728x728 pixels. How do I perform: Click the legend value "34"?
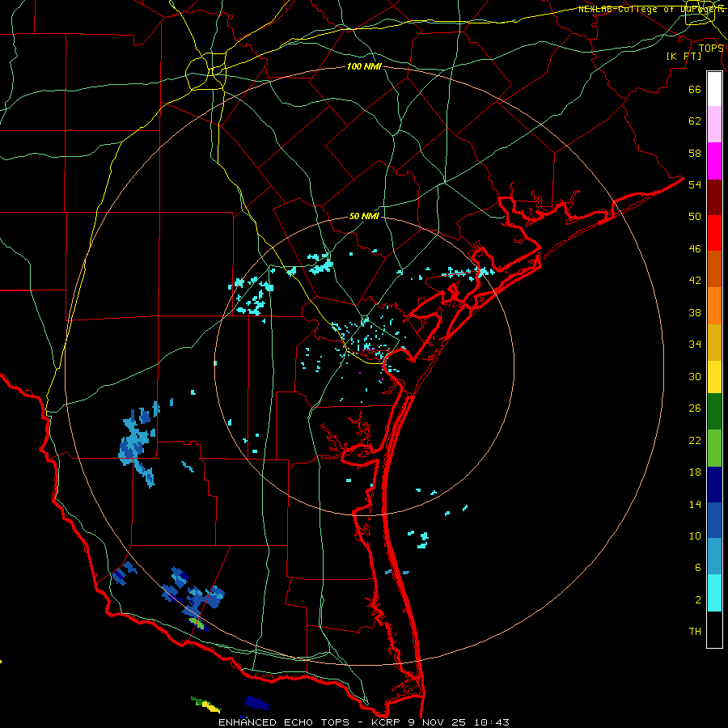click(x=695, y=344)
